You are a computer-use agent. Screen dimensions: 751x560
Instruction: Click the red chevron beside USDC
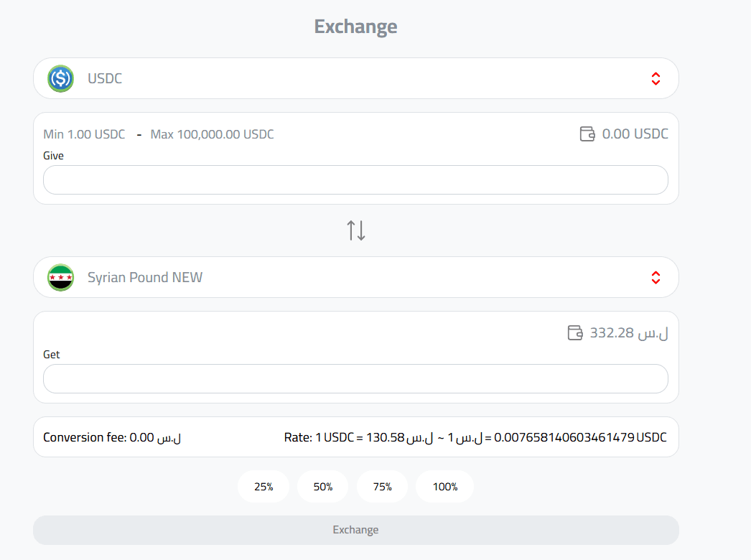click(x=656, y=78)
